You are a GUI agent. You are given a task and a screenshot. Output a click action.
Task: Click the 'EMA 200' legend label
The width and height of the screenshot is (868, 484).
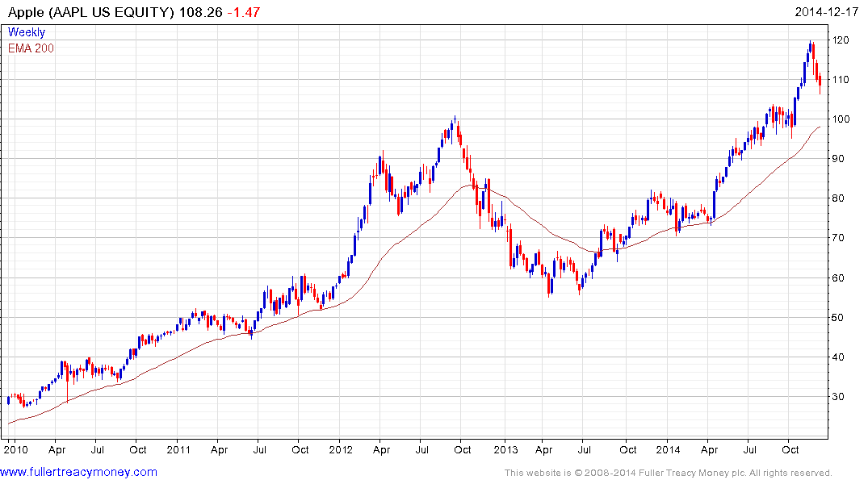(31, 48)
